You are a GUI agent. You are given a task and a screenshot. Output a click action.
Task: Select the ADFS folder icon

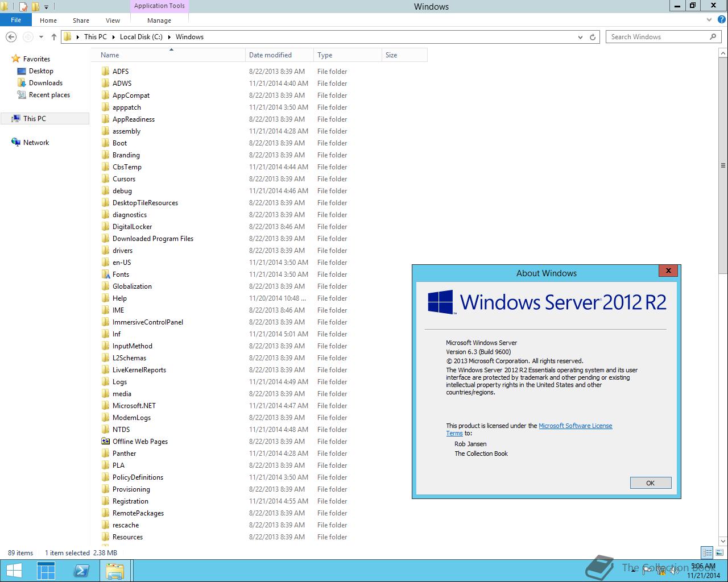105,72
